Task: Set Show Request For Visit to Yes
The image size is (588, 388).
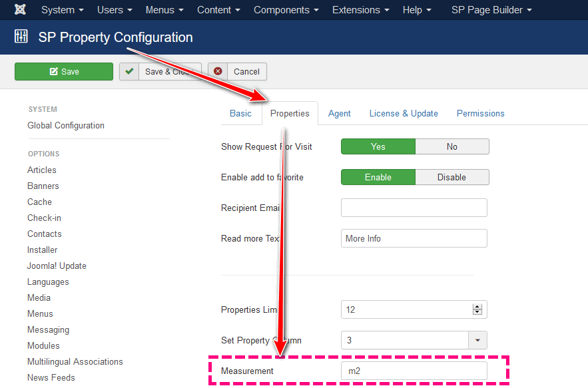Action: tap(378, 146)
